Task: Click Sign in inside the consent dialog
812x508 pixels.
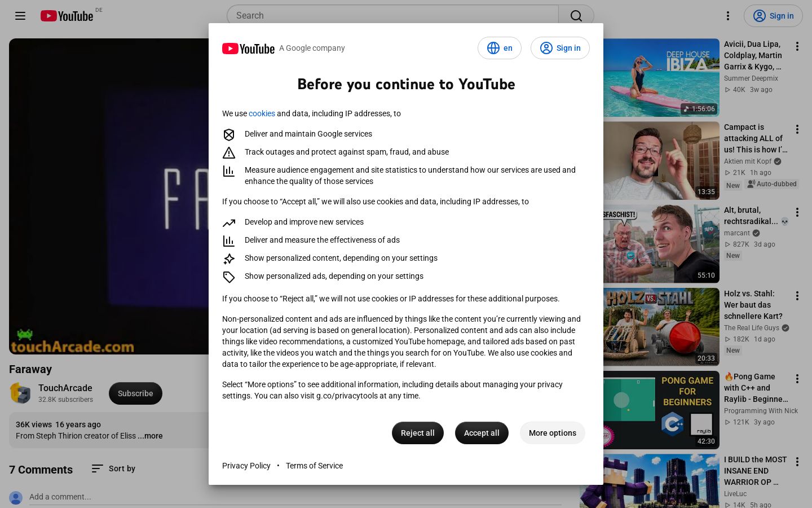Action: pos(560,48)
